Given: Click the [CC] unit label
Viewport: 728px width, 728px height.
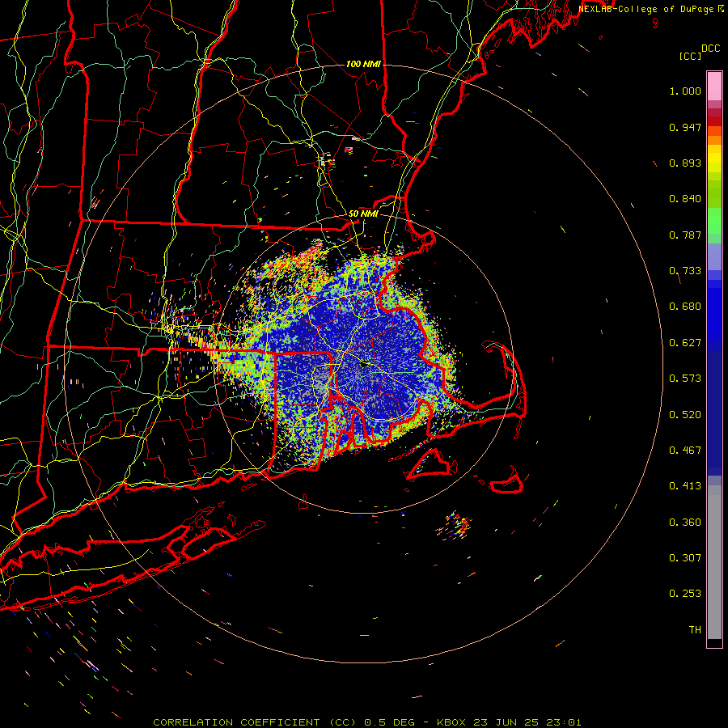Looking at the screenshot, I should point(690,56).
